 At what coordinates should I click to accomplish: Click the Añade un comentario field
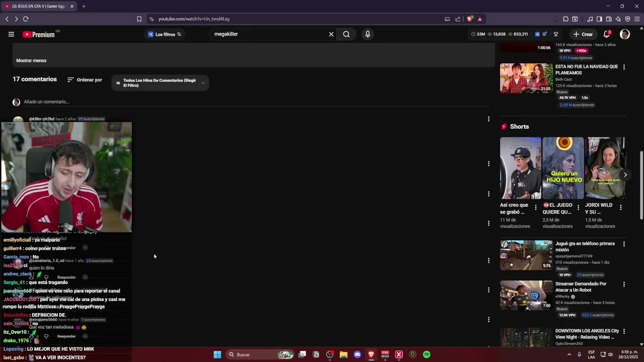point(257,102)
